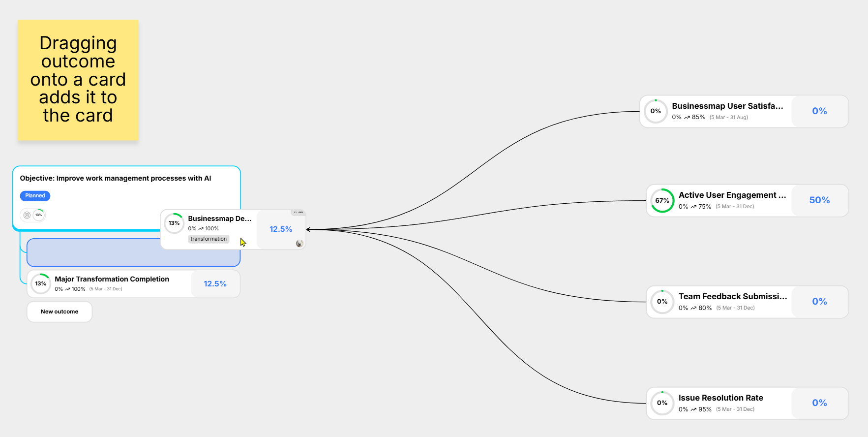The width and height of the screenshot is (868, 437).
Task: Click the 0% value on Team Feedback Submission
Action: 819,302
